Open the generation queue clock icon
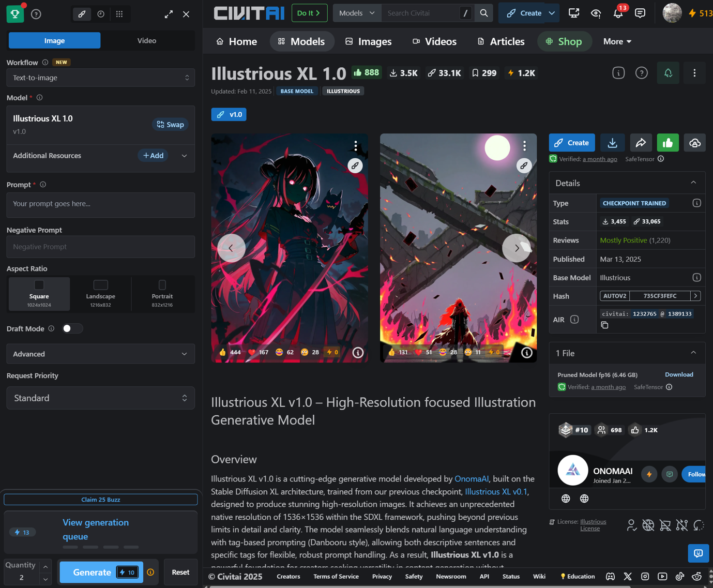713x588 pixels. point(101,14)
